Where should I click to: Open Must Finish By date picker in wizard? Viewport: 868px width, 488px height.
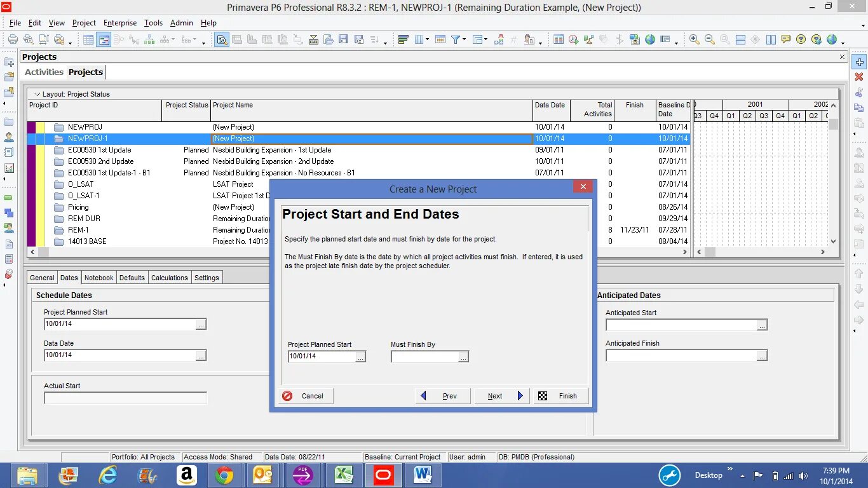463,356
